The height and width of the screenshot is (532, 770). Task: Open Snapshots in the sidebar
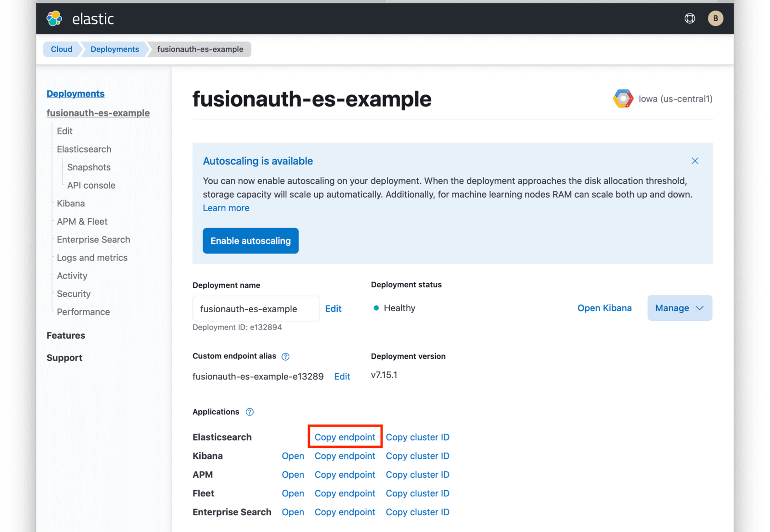point(89,167)
